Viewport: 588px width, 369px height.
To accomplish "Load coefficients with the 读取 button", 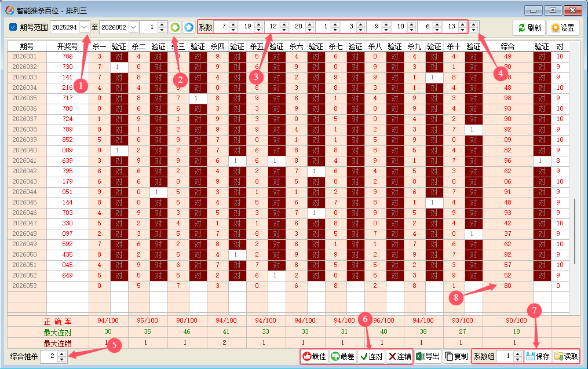I will click(566, 357).
